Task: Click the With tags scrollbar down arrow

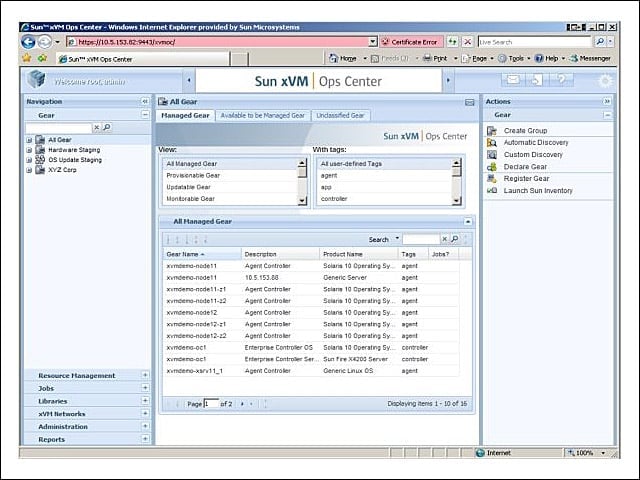Action: pos(457,200)
